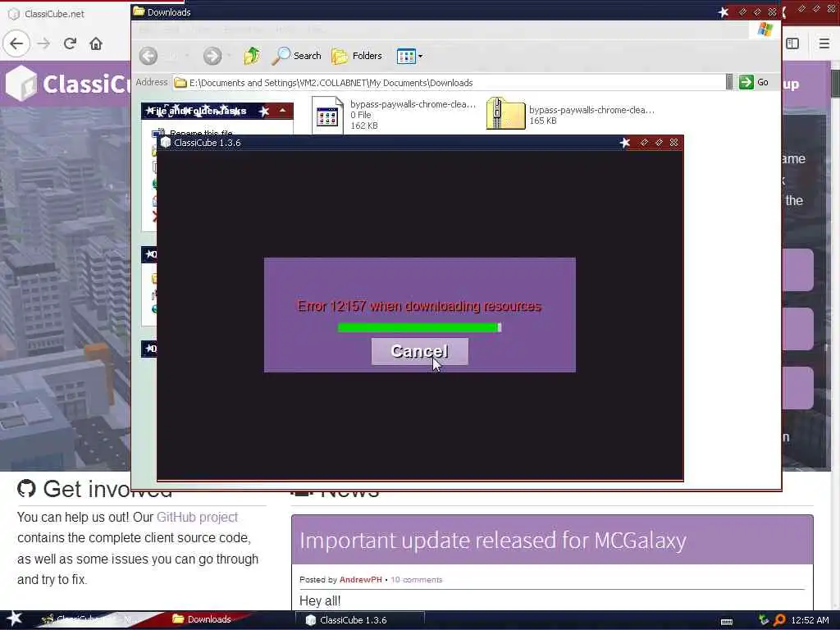Click the 12:52 AM taskbar clock
The height and width of the screenshot is (630, 840).
(x=810, y=620)
